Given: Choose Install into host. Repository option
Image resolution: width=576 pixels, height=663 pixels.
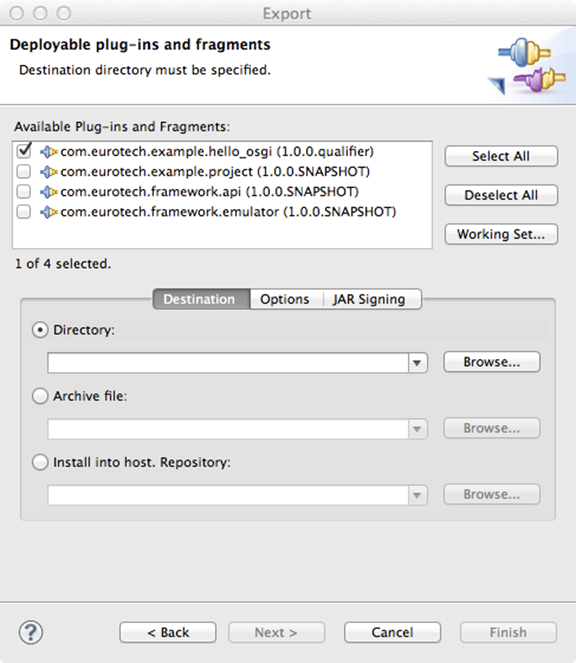Looking at the screenshot, I should click(40, 462).
